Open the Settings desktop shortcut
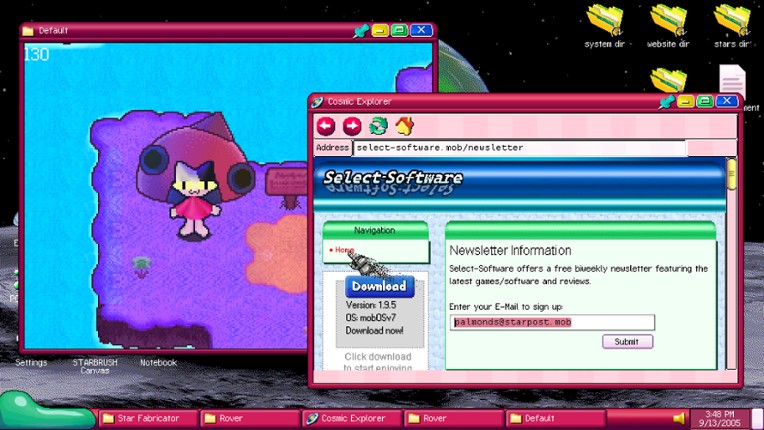Viewport: 764px width, 430px height. [31, 363]
